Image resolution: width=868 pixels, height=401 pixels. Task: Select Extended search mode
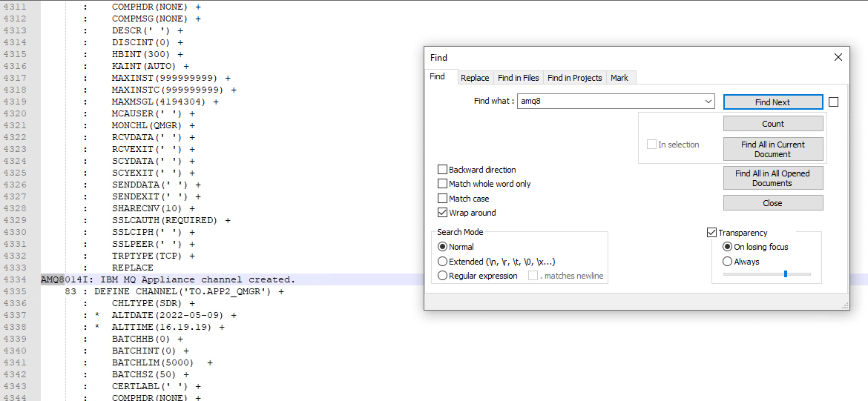[442, 261]
